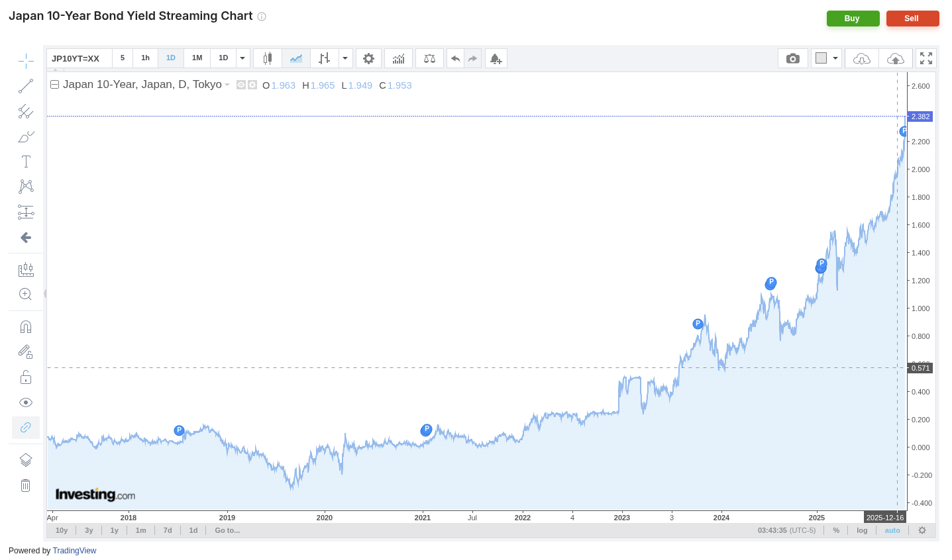The height and width of the screenshot is (560, 952).
Task: Collapse the Japan 10-Year legend
Action: point(55,85)
